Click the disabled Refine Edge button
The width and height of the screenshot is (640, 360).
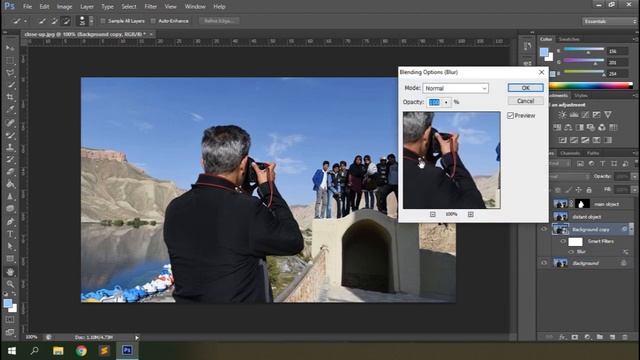pos(219,21)
